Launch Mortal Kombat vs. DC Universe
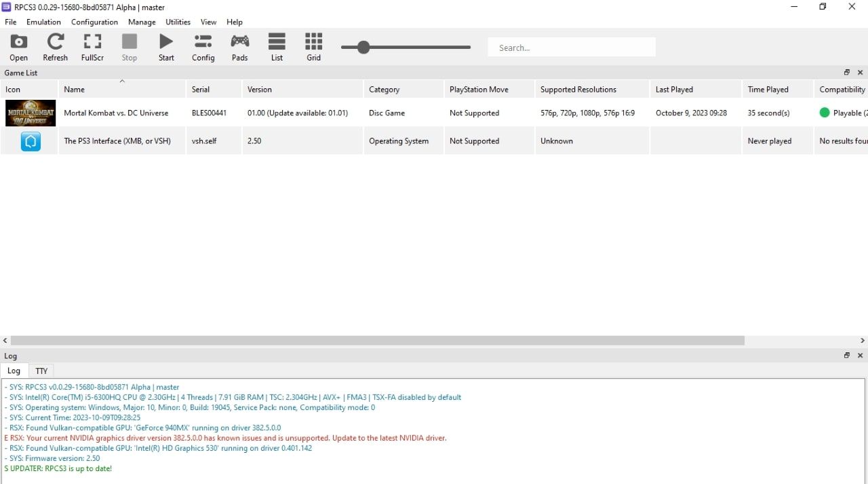The height and width of the screenshot is (484, 868). pos(116,113)
